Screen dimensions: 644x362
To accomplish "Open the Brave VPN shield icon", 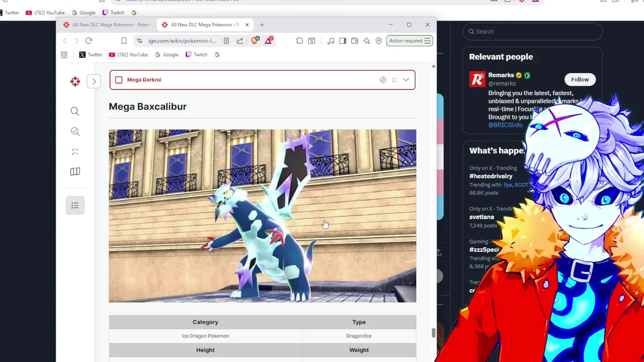I will [379, 41].
